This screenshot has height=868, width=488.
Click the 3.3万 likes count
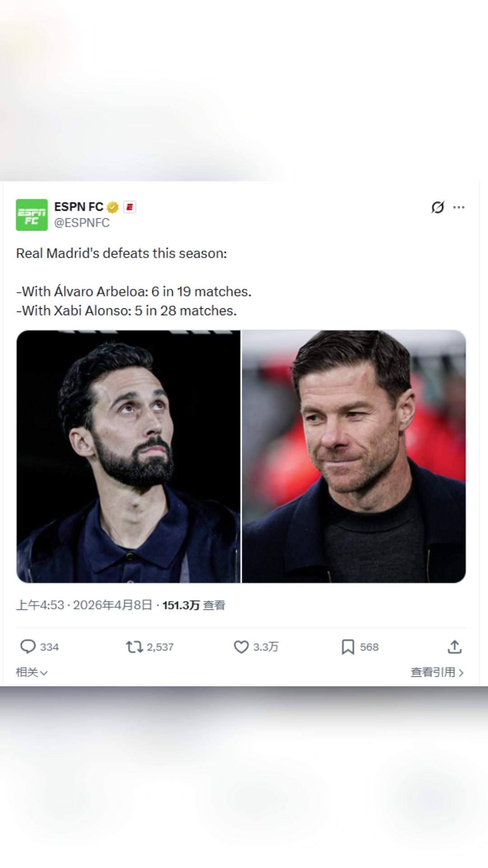[x=265, y=647]
